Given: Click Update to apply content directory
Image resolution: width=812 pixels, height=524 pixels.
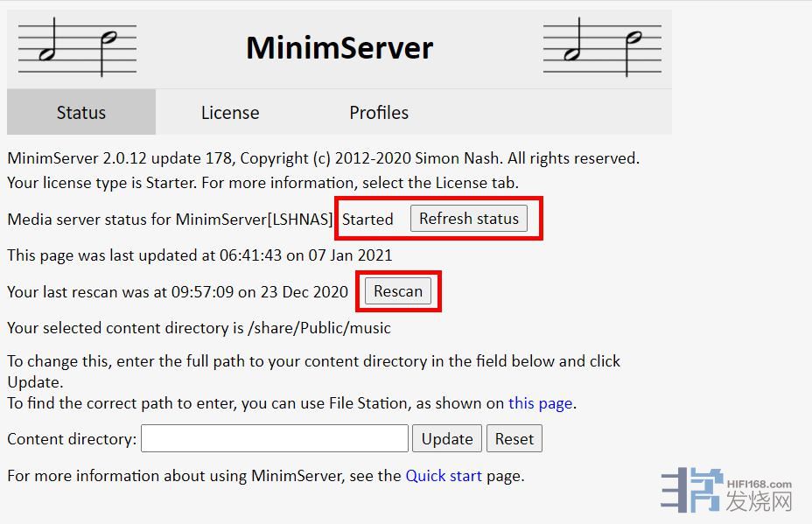Looking at the screenshot, I should 447,439.
